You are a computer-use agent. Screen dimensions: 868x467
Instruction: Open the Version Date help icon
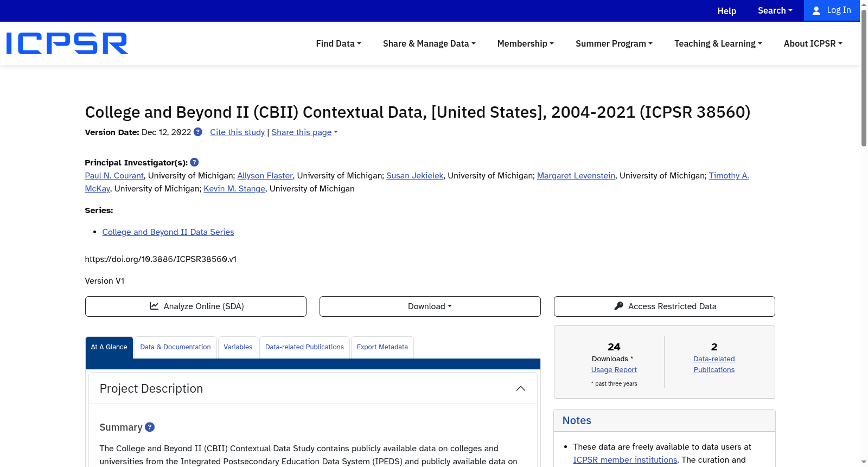click(x=198, y=132)
